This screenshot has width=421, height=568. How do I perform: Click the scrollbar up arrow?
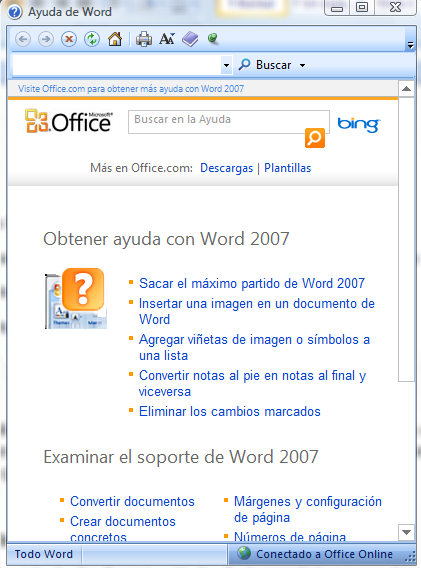[x=407, y=89]
